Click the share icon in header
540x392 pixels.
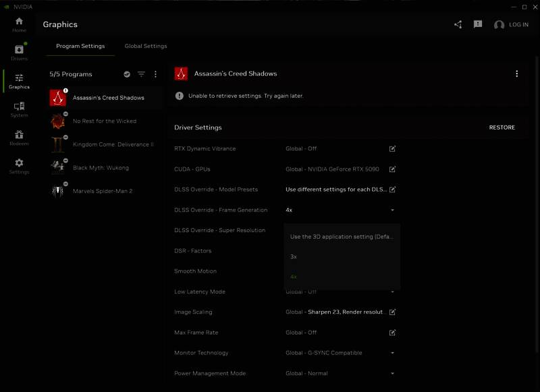(458, 24)
